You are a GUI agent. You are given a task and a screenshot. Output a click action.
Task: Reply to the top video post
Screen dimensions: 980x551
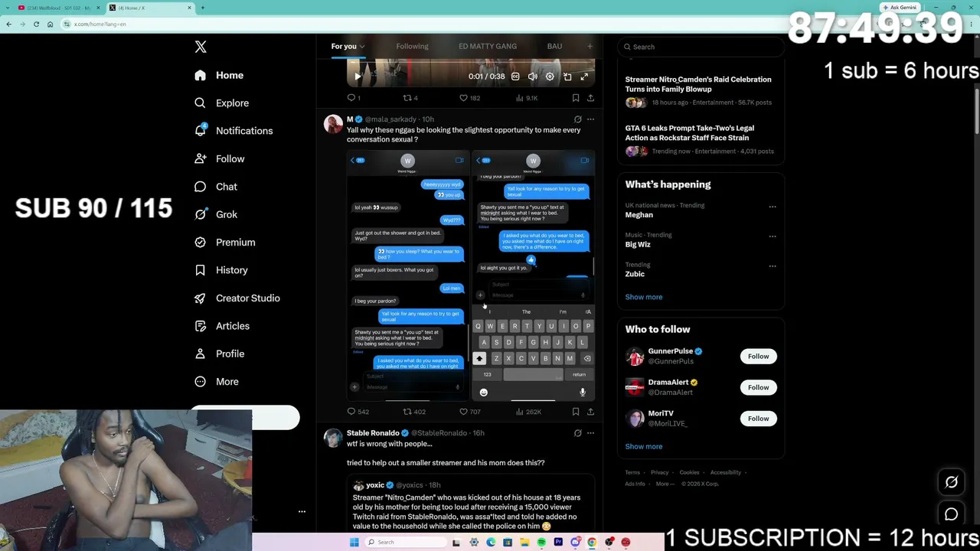[354, 98]
